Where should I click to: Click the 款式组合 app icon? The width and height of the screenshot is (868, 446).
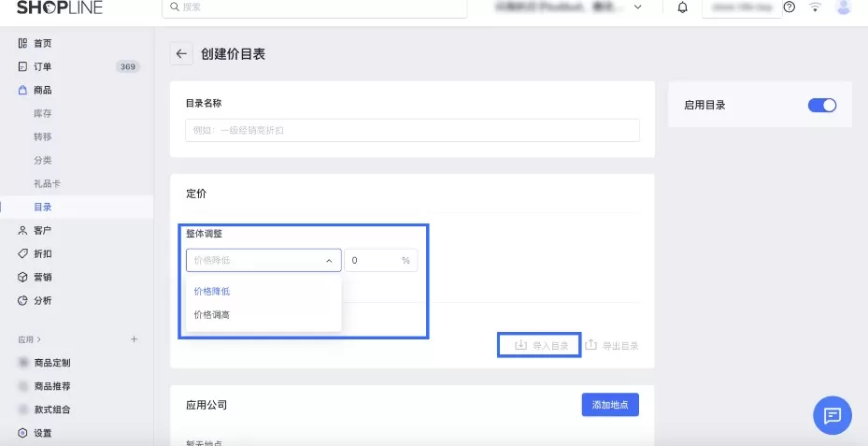pyautogui.click(x=23, y=410)
